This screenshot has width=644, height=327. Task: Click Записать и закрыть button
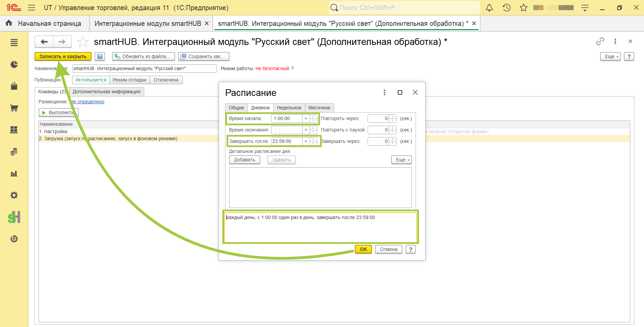pos(63,56)
